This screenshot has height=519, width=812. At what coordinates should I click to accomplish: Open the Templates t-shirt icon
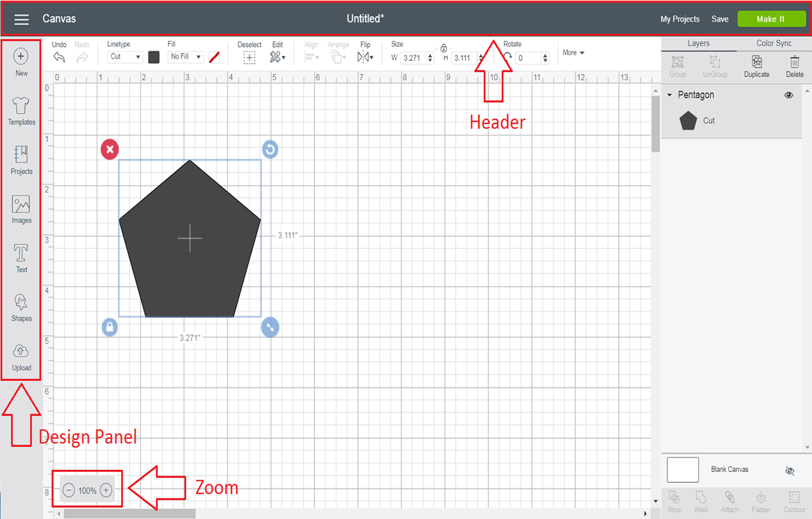point(21,106)
